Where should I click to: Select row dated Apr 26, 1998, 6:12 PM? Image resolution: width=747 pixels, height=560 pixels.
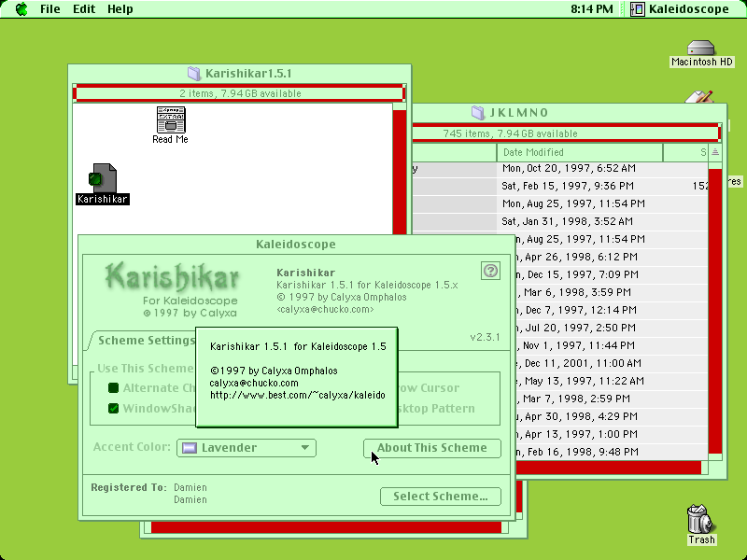pos(611,257)
